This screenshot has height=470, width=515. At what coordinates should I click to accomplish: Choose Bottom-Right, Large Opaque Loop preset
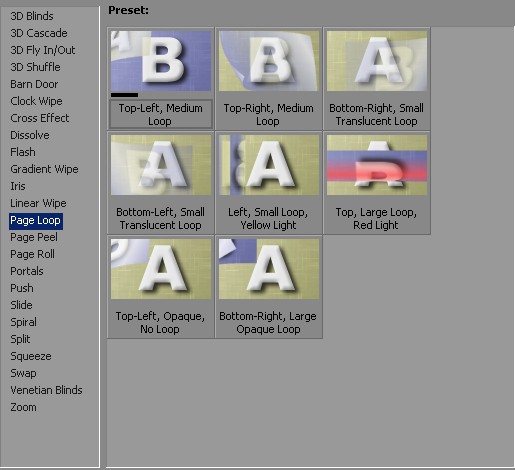pos(269,287)
